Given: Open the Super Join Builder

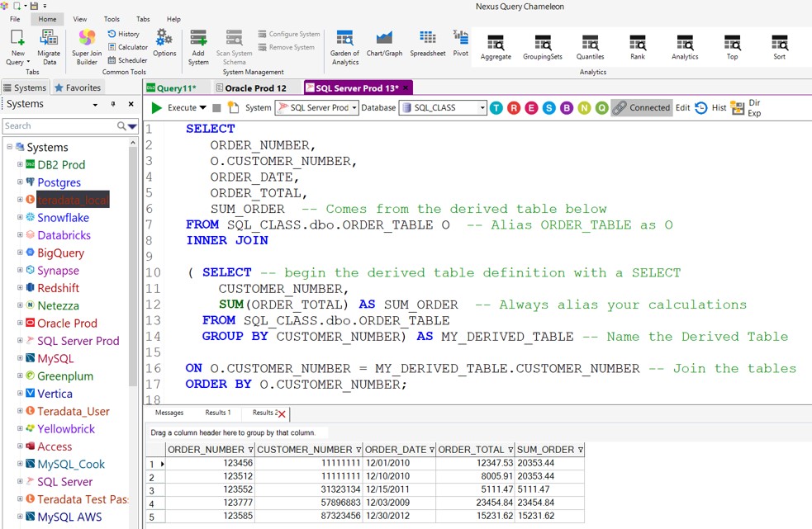Looking at the screenshot, I should click(87, 46).
